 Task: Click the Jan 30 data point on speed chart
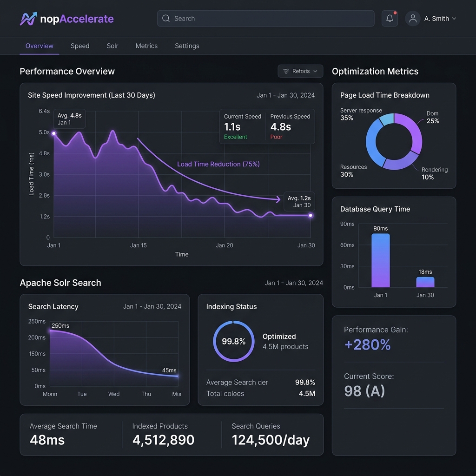311,215
